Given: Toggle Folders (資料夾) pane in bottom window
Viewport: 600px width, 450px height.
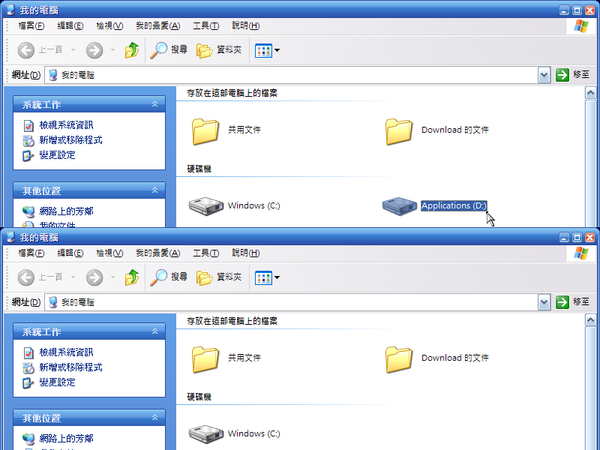Looking at the screenshot, I should (x=219, y=277).
